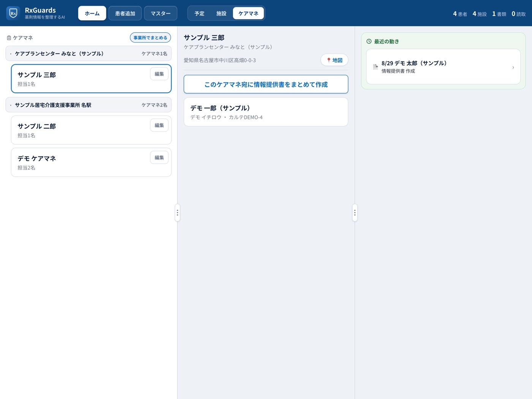
Task: Click the ケアマネ2名 count label
Action: click(154, 105)
